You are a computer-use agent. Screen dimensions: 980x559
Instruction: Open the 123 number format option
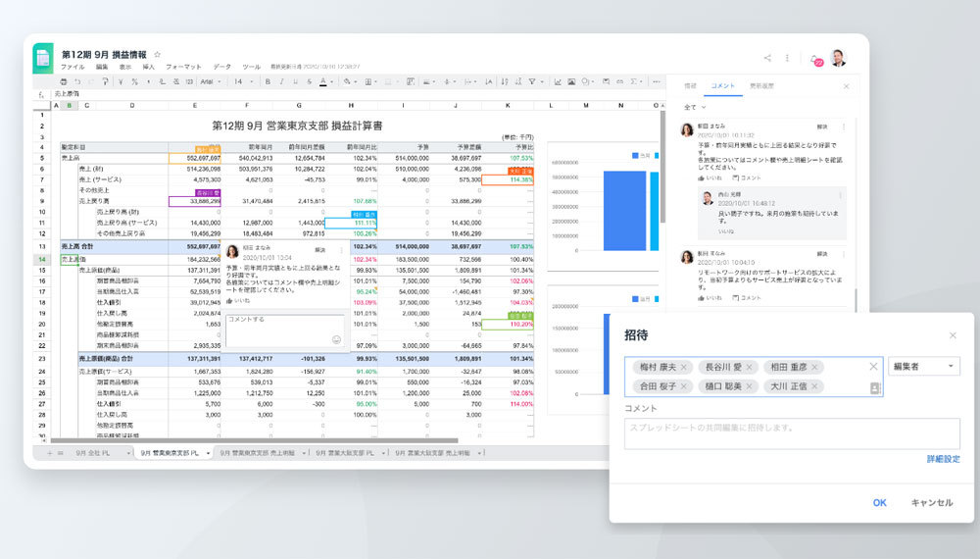point(189,82)
